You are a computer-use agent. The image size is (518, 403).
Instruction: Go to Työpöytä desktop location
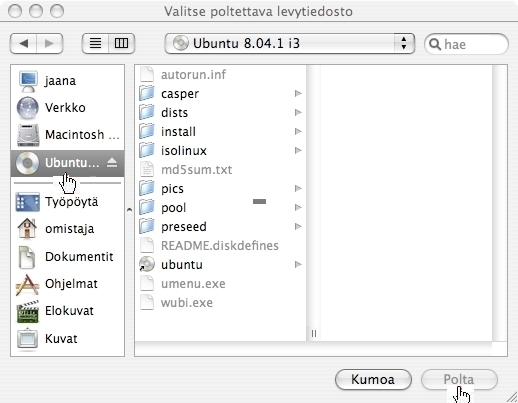68,202
